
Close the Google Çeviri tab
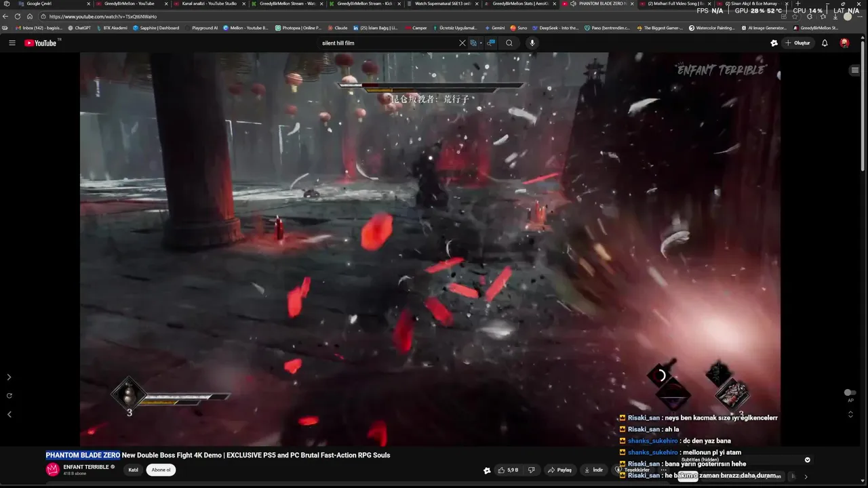point(88,3)
